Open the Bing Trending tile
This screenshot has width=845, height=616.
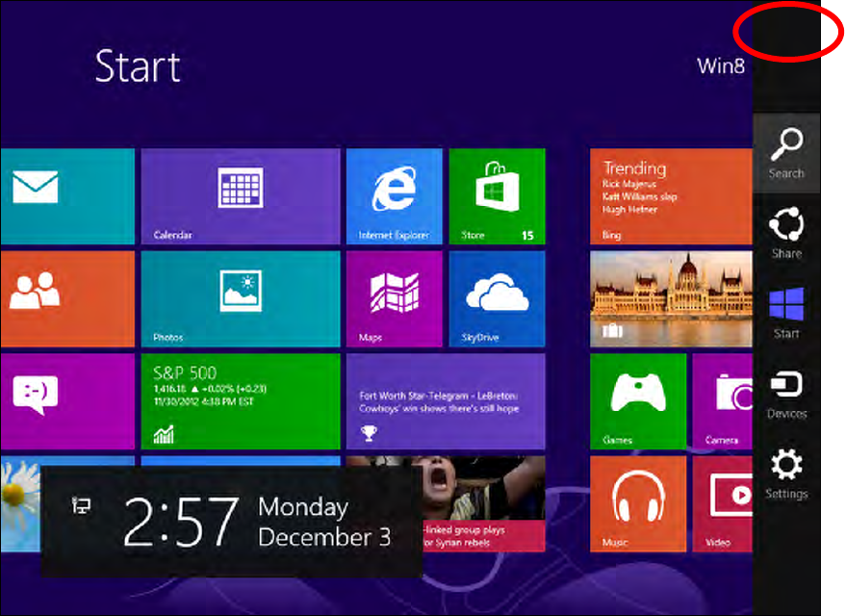[x=671, y=196]
